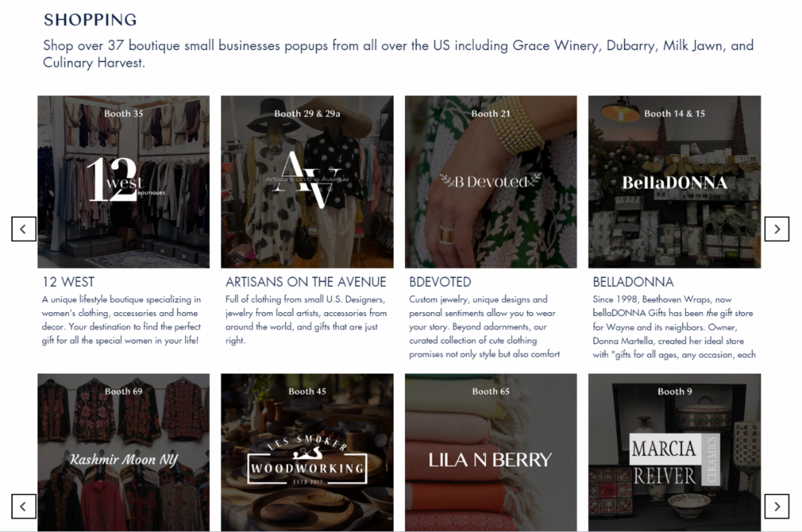Click the top carousel next arrow
The width and height of the screenshot is (802, 532).
[x=777, y=229]
